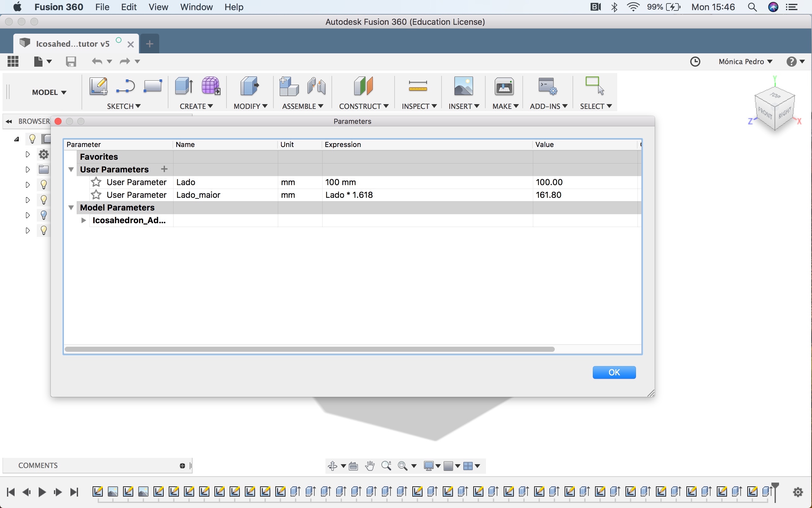812x508 pixels.
Task: Click the 3D Print make icon
Action: 504,86
